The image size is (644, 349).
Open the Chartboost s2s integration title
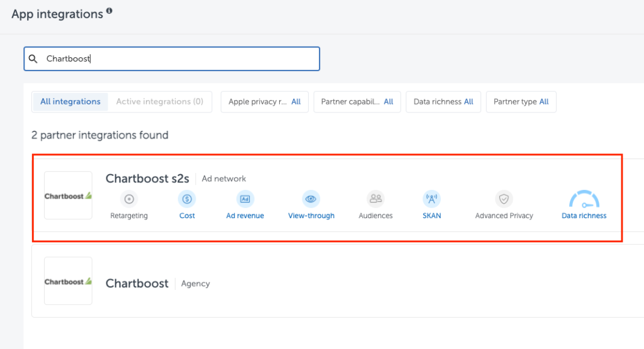pos(147,179)
